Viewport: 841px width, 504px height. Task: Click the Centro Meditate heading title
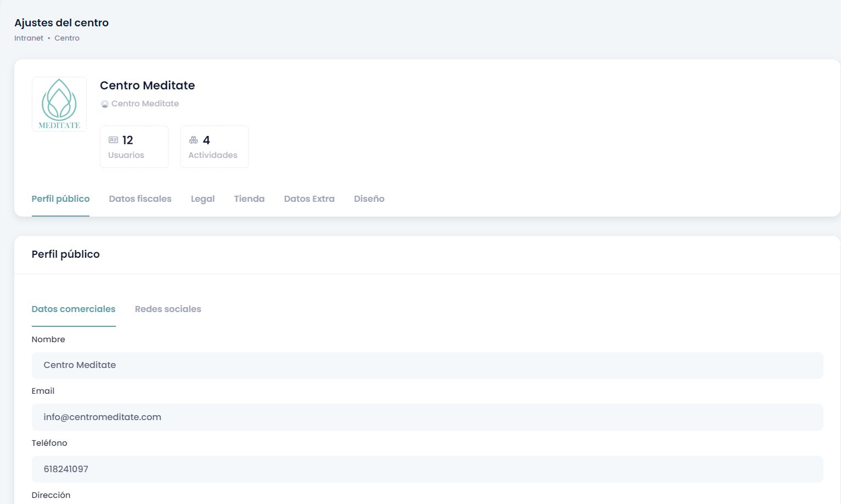(x=147, y=86)
